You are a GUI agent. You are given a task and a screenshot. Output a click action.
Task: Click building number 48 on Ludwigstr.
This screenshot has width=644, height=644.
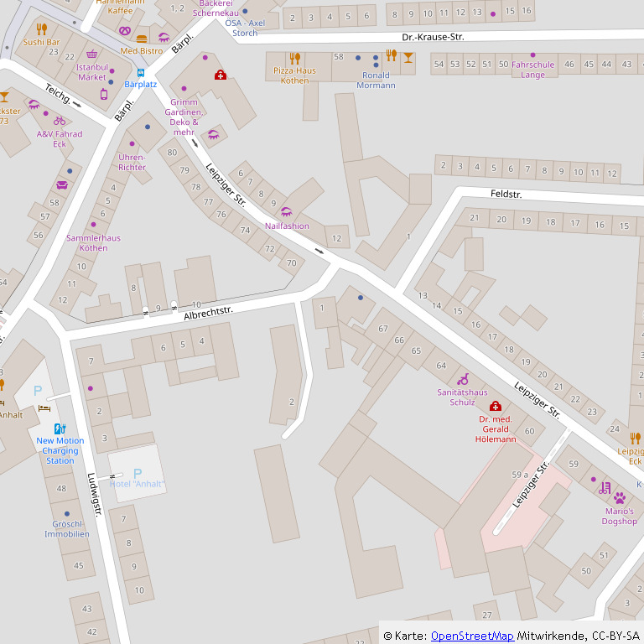61,488
